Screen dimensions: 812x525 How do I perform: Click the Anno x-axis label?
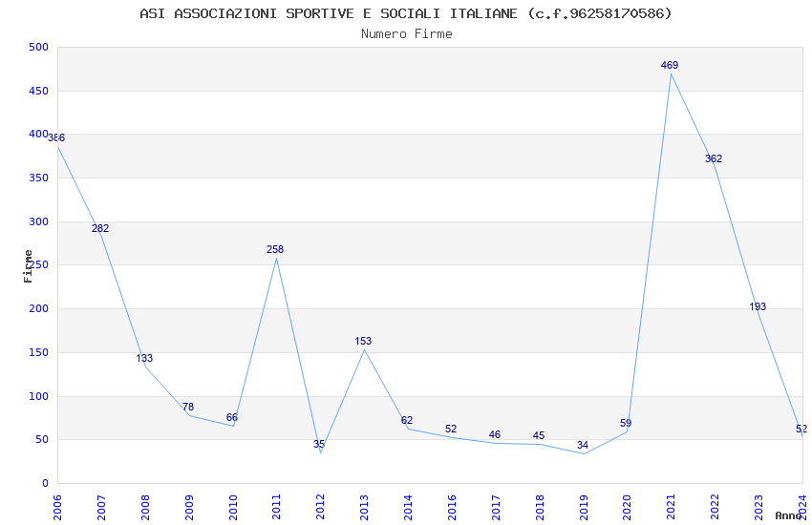tap(788, 515)
